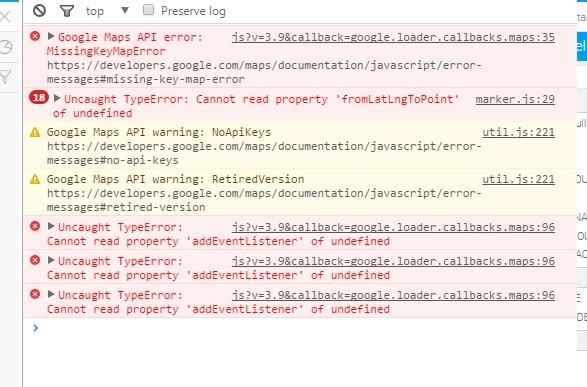Viewport: 587px width, 387px height.
Task: Click the warning triangle icon beside RetiredVersion
Action: pyautogui.click(x=35, y=179)
